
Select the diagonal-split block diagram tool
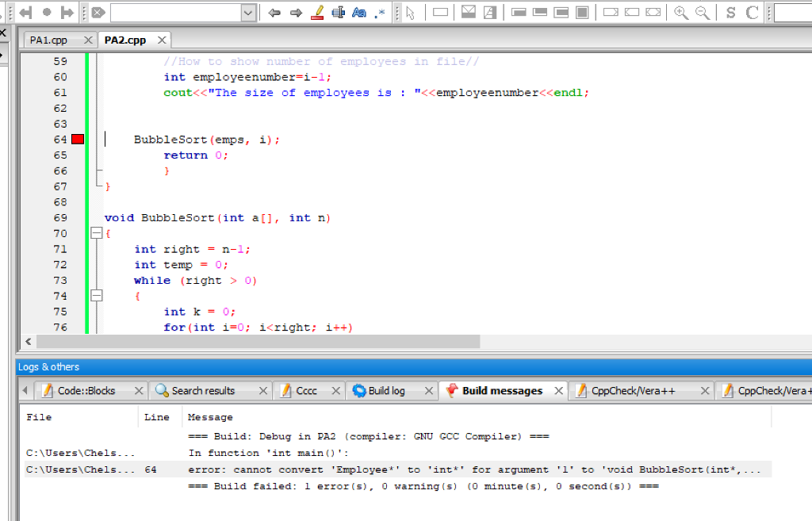pos(490,12)
